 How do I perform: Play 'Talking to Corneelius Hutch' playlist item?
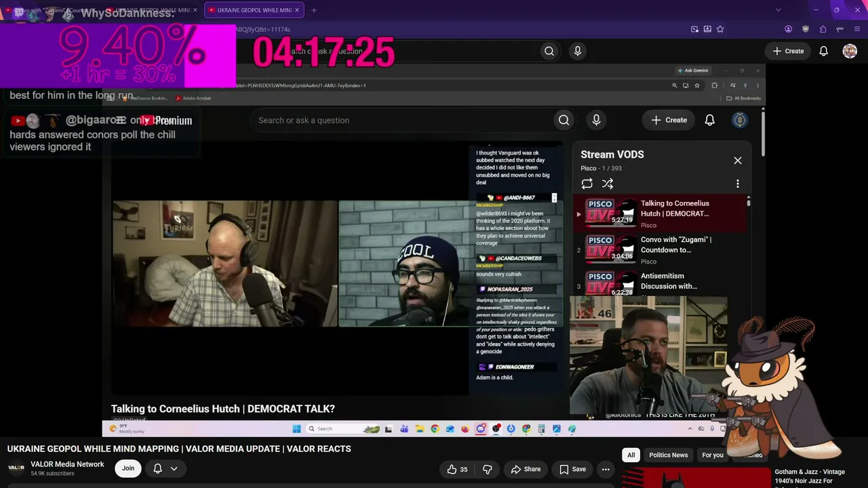659,213
